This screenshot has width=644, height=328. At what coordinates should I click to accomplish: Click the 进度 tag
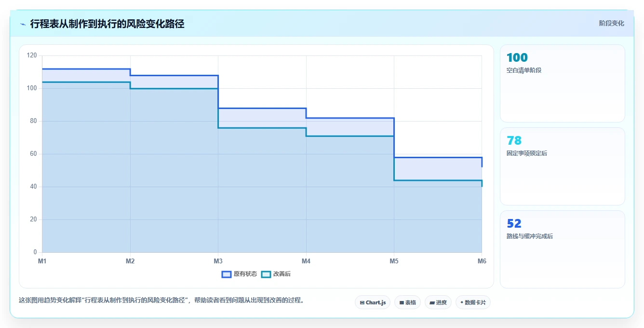pos(438,302)
